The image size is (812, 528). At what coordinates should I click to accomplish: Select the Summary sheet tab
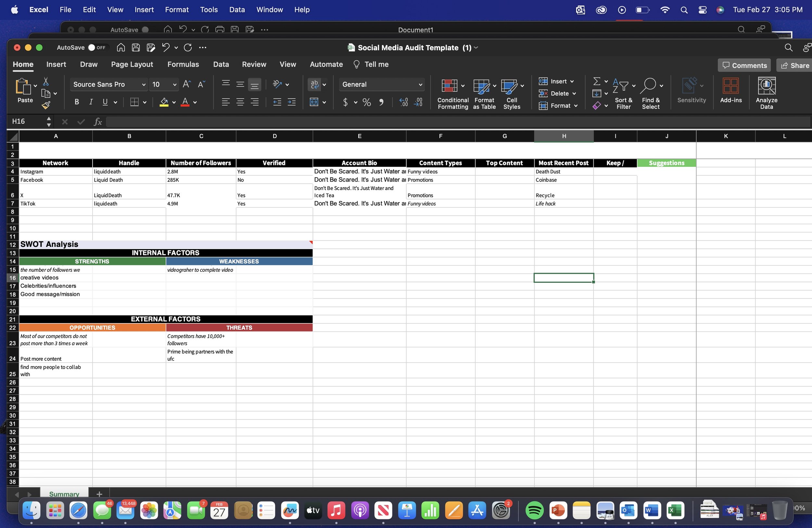point(64,494)
